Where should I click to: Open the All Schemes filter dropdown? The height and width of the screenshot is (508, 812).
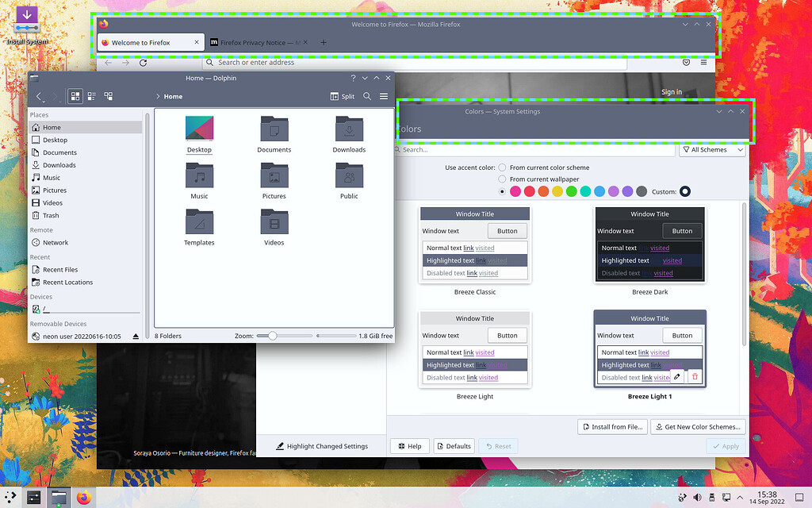point(711,149)
